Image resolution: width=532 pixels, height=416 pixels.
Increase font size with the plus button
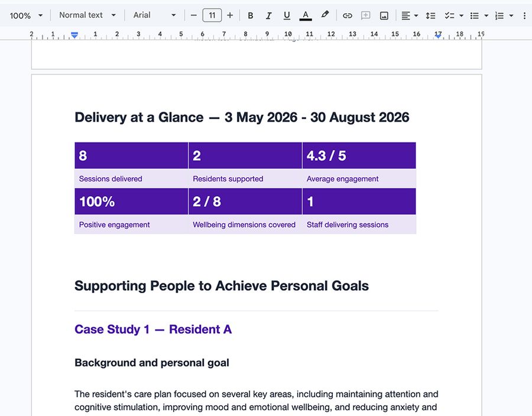point(230,15)
